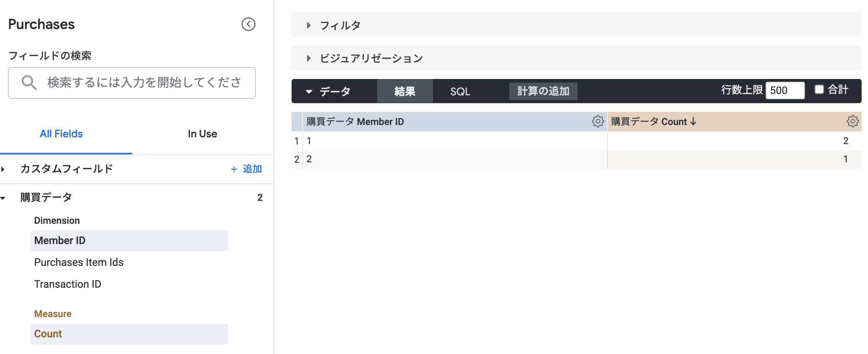
Task: Expand the ビジュアリゼーション section
Action: click(309, 58)
